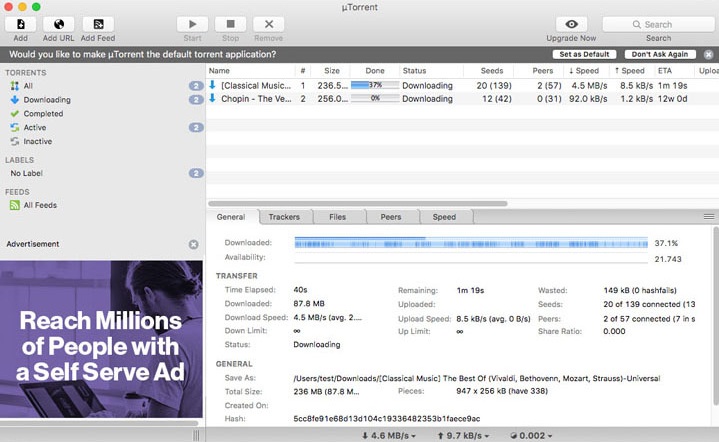Sort torrents by Seeds column
The width and height of the screenshot is (719, 442).
(489, 71)
